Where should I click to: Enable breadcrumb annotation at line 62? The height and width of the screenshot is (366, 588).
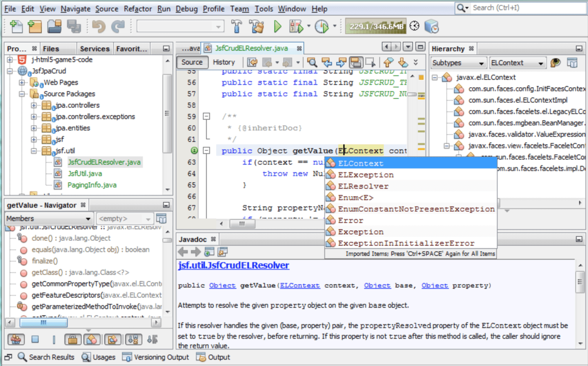click(x=194, y=151)
